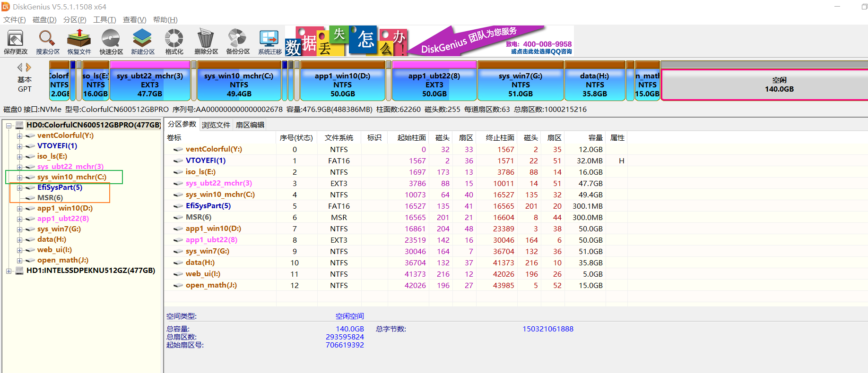Switch to the 浏览文件 tab
868x373 pixels.
(x=216, y=125)
